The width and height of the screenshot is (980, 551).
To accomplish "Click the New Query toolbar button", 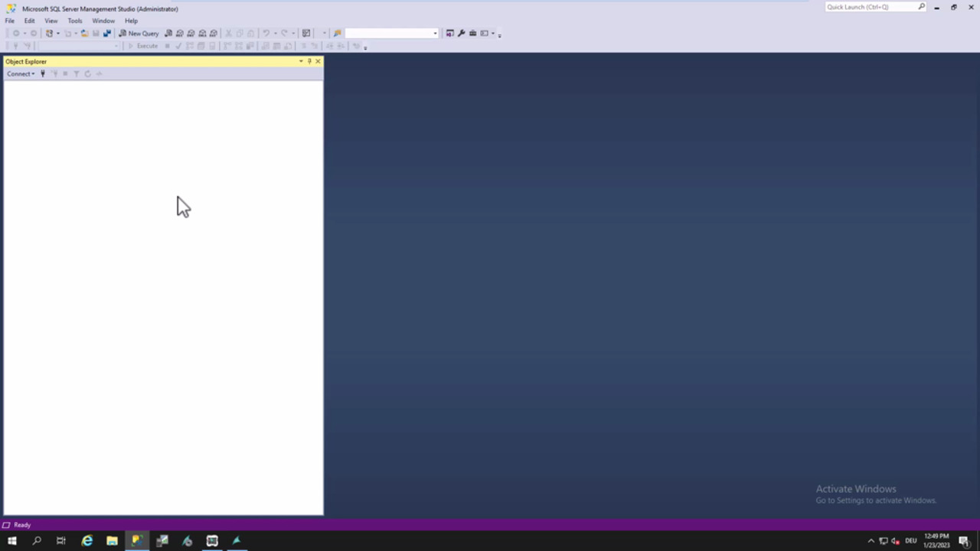I will pos(139,34).
